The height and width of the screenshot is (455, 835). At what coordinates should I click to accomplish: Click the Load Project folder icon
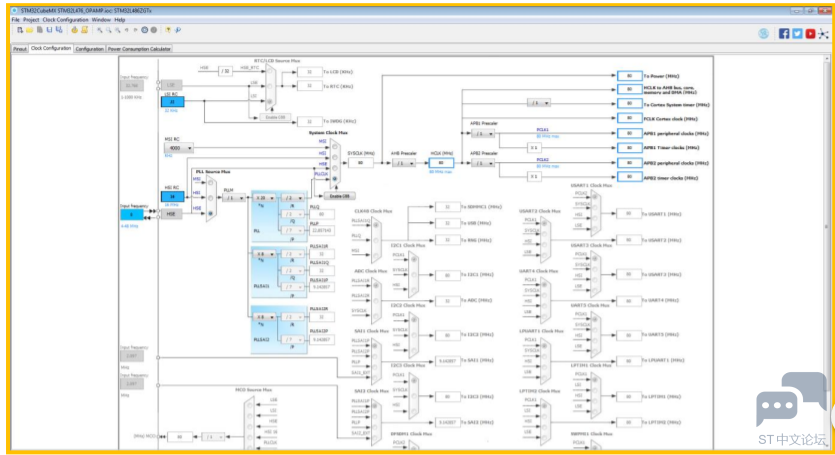point(29,30)
